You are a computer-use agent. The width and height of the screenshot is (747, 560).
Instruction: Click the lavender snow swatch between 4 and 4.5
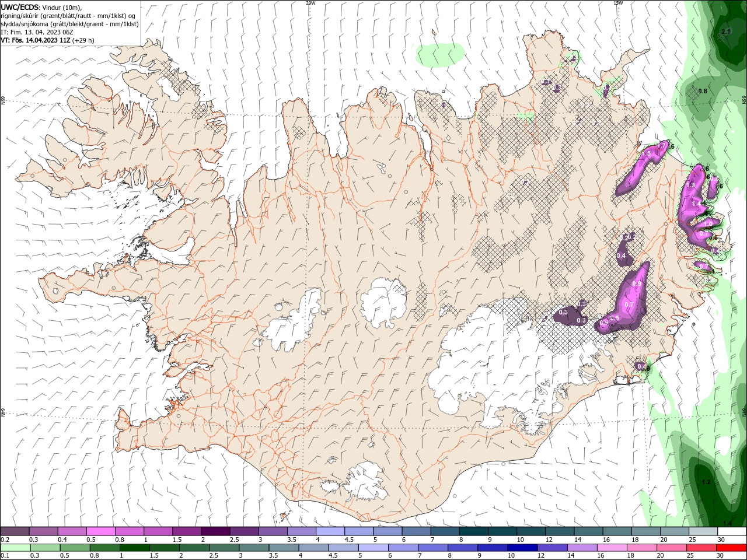click(x=330, y=531)
